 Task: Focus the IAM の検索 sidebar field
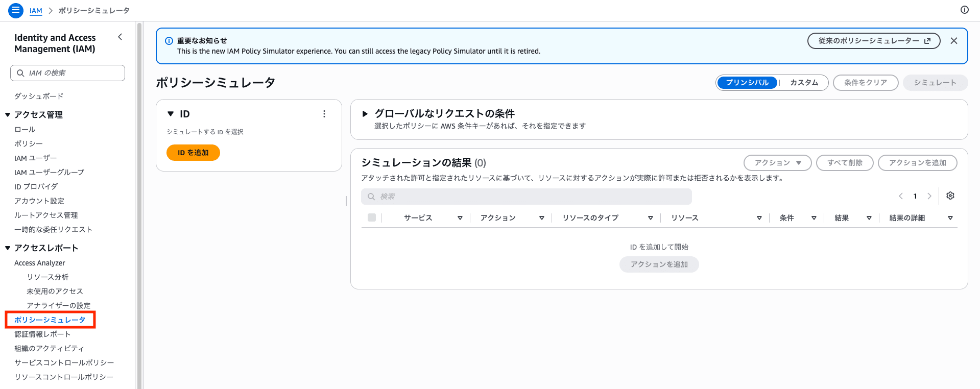tap(67, 73)
